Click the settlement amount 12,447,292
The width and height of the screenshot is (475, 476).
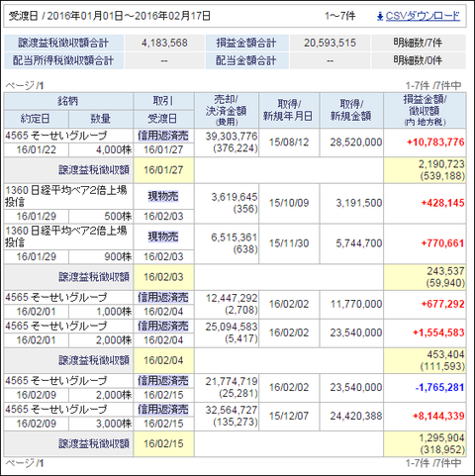pos(232,298)
